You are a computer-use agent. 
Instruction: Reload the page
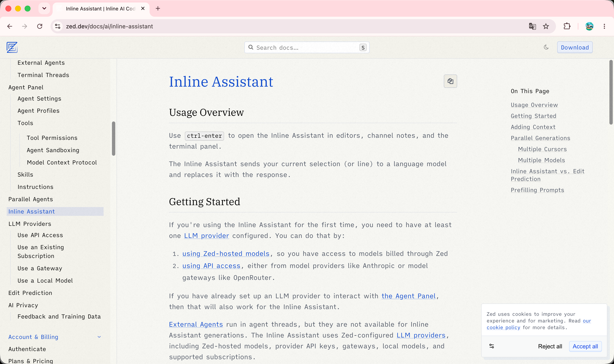click(x=40, y=26)
